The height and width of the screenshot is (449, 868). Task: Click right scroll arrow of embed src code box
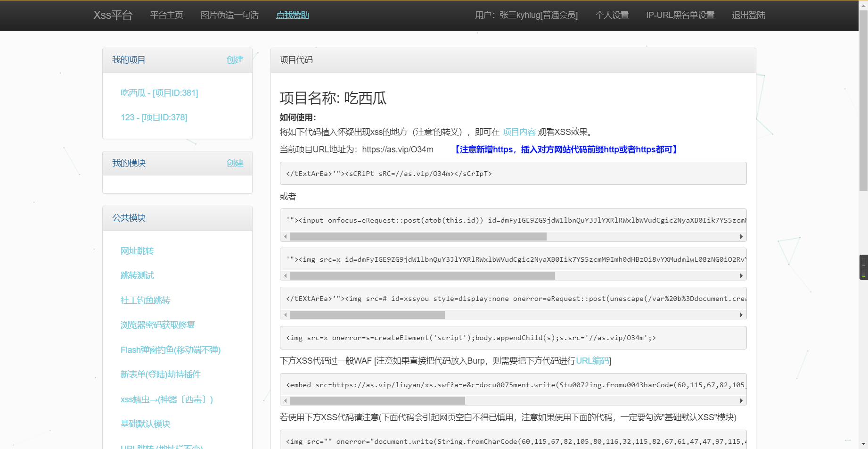point(741,401)
